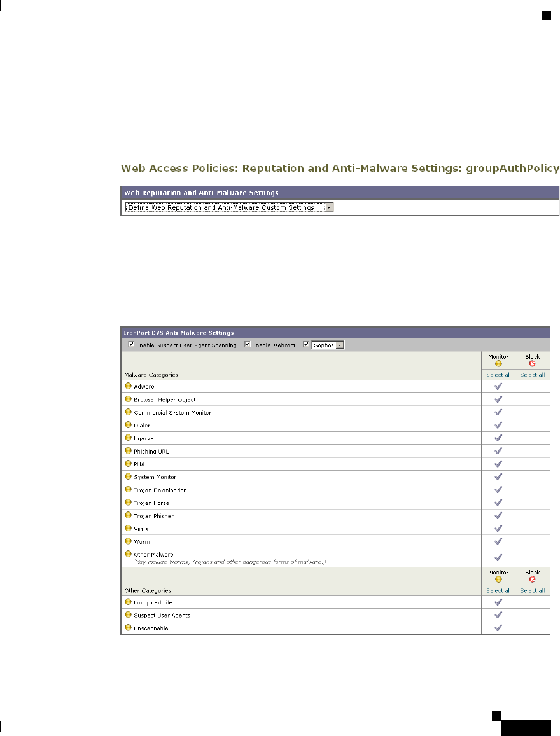The image size is (560, 736).
Task: Click Monitor Select all for Other Categories
Action: pos(498,590)
